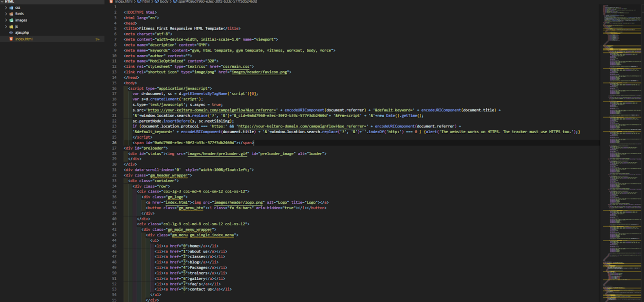
Task: Click the 9+ problems badge on index.html
Action: click(97, 39)
